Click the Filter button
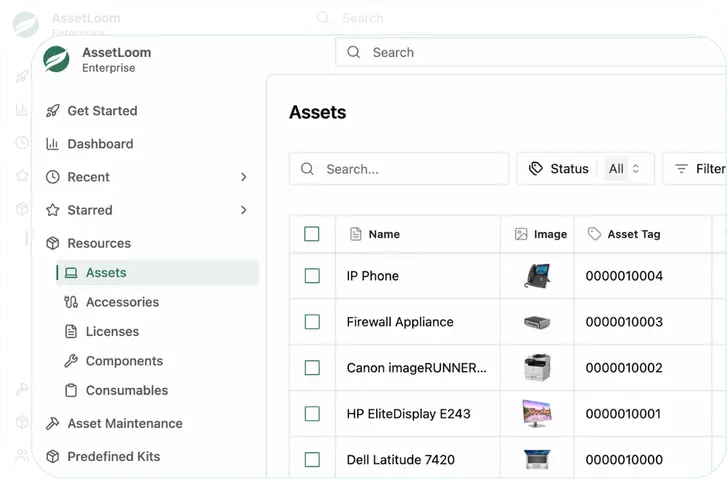 coord(698,169)
